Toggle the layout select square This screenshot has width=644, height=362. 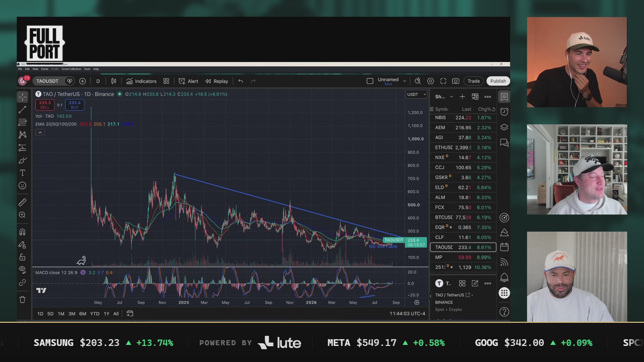[370, 81]
